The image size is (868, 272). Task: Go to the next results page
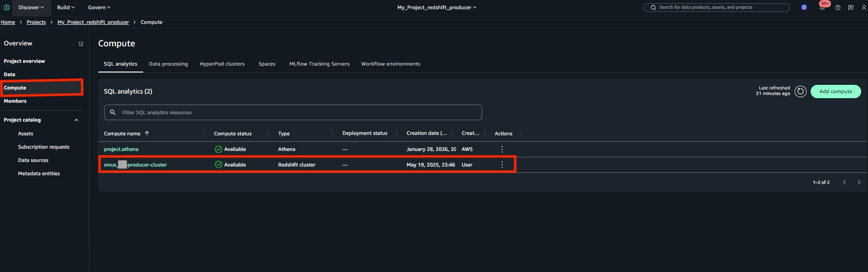click(859, 182)
